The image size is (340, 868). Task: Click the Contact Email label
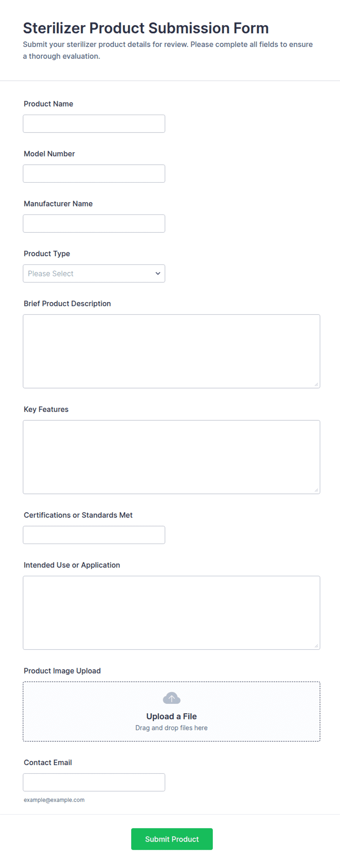(x=48, y=763)
